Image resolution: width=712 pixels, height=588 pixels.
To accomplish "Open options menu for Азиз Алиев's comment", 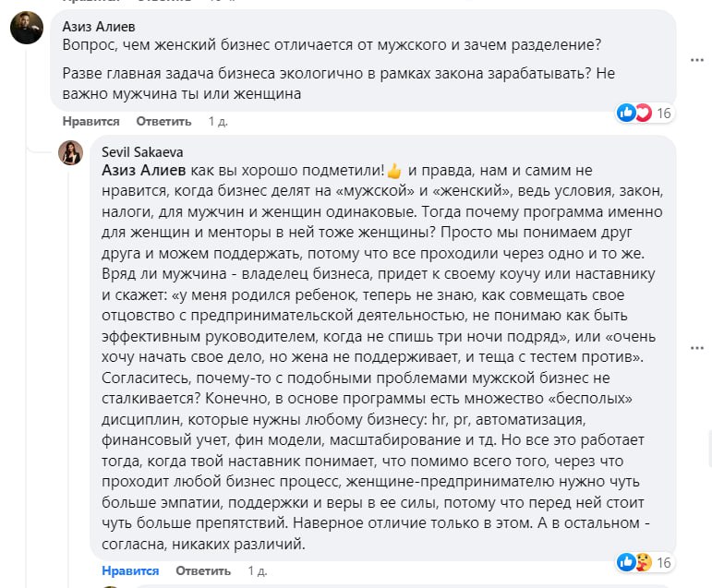I will (699, 60).
